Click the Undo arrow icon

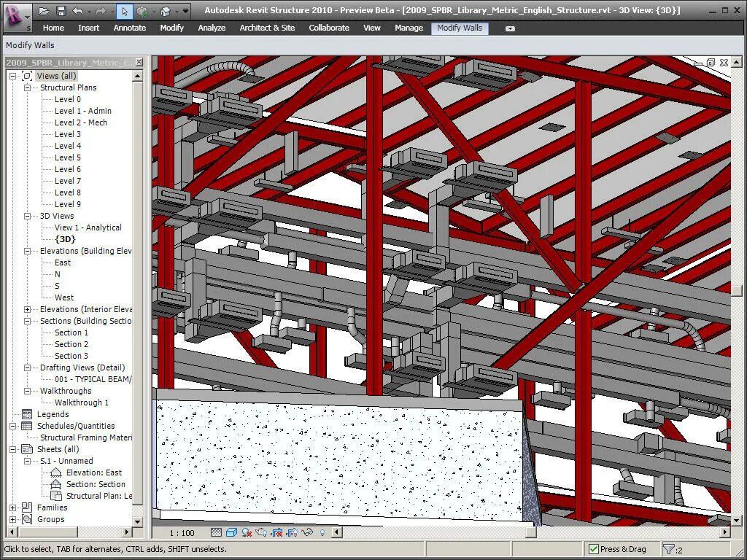coord(77,11)
